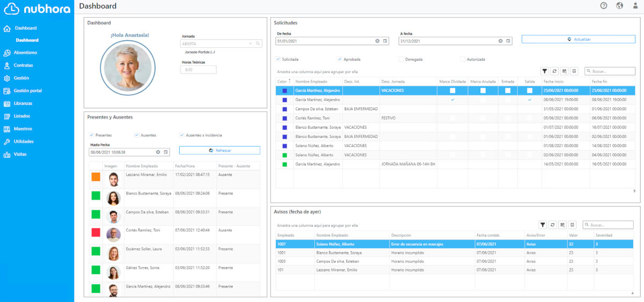Click the Contratas person icon in sidebar

tap(7, 65)
